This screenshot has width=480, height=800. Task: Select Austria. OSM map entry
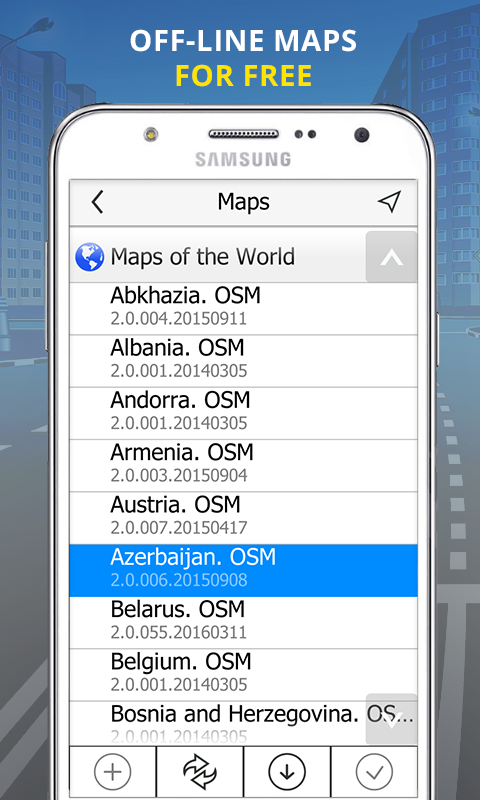243,518
